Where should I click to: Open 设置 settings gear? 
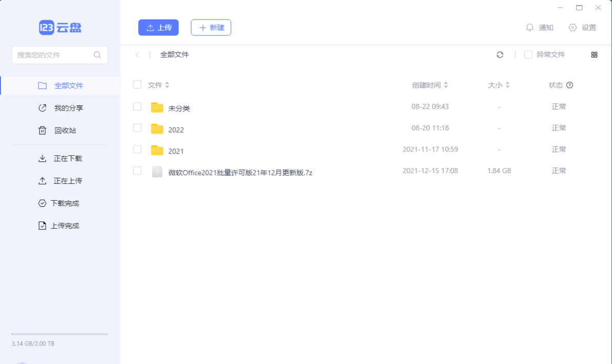click(x=573, y=28)
